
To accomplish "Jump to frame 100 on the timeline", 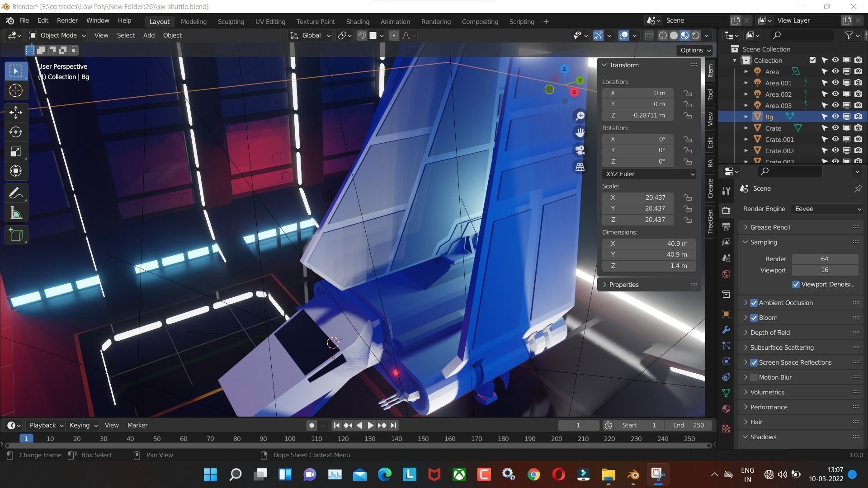I will pyautogui.click(x=289, y=438).
